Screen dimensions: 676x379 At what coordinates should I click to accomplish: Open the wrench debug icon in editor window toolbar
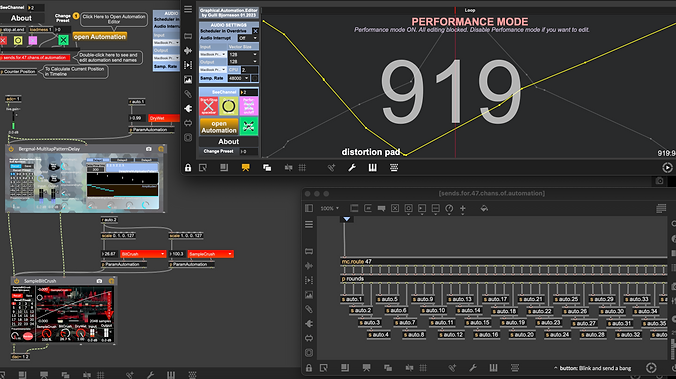352,168
